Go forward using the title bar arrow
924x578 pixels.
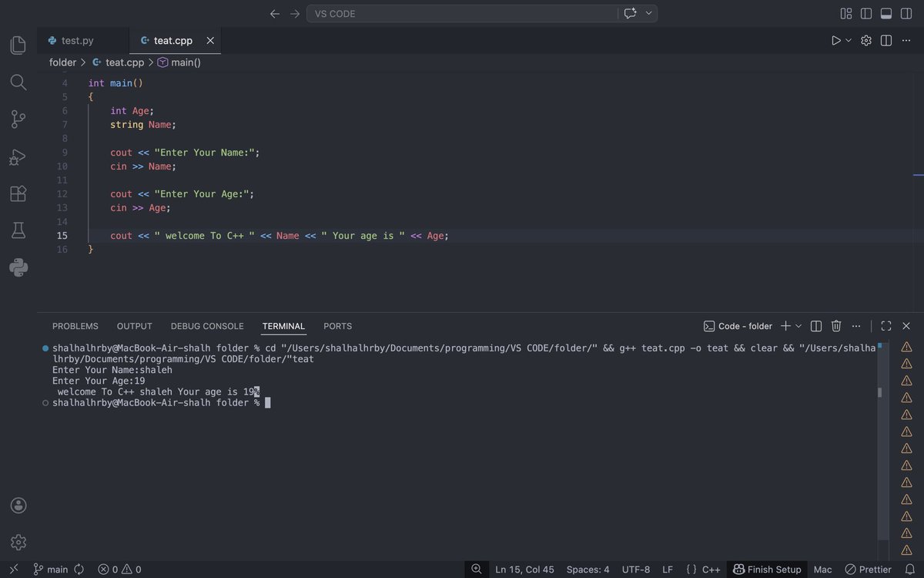coord(295,14)
